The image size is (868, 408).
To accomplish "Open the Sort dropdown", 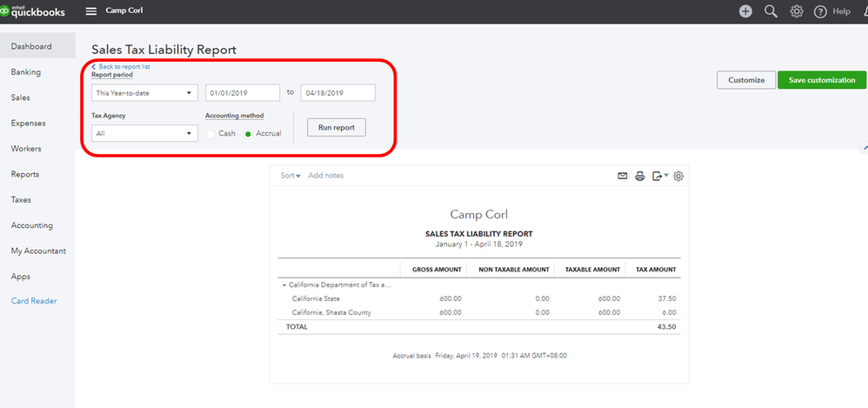I will [x=290, y=176].
